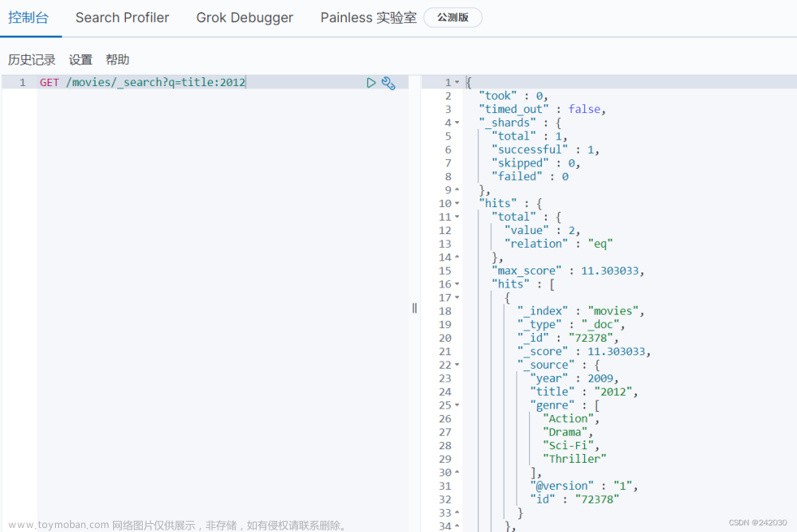
Task: Click the "_score" : 11.303033 line
Action: tap(584, 352)
